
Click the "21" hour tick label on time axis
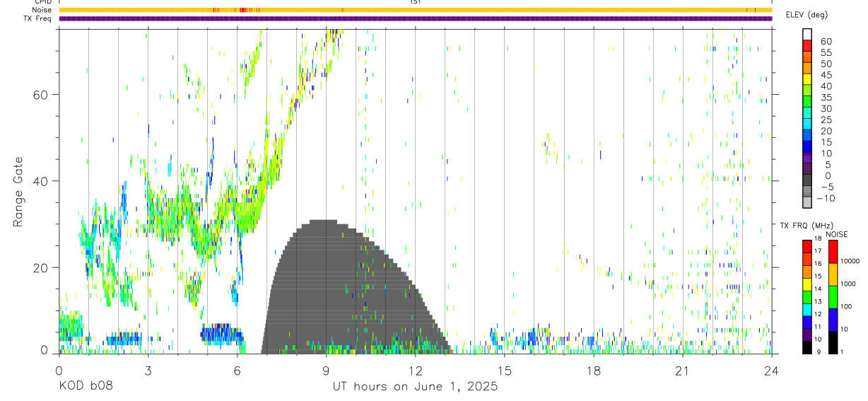pyautogui.click(x=682, y=371)
